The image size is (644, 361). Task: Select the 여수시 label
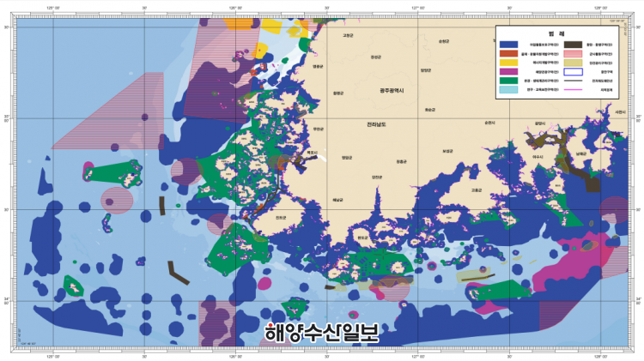(538, 157)
